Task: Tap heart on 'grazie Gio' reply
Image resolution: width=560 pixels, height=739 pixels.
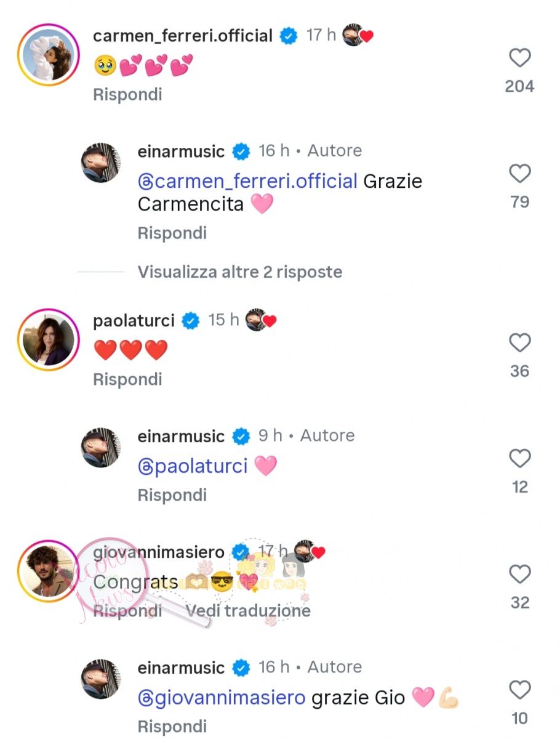Action: (x=520, y=690)
